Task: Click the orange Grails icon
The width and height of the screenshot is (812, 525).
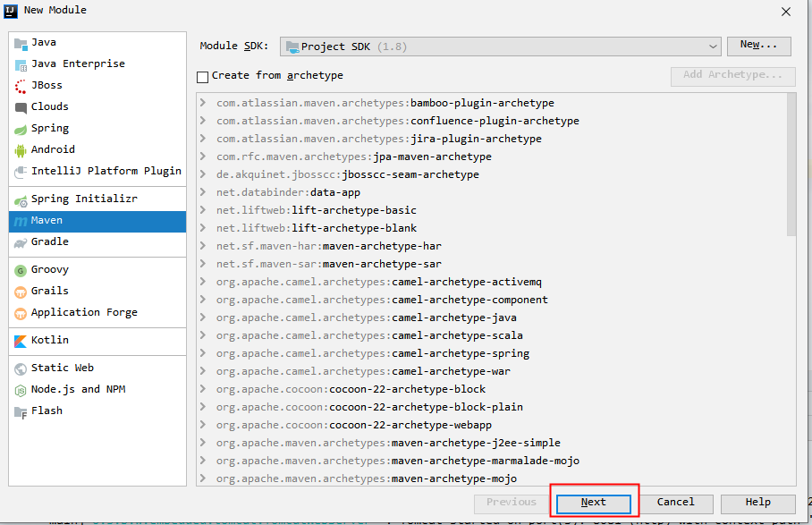Action: click(21, 292)
